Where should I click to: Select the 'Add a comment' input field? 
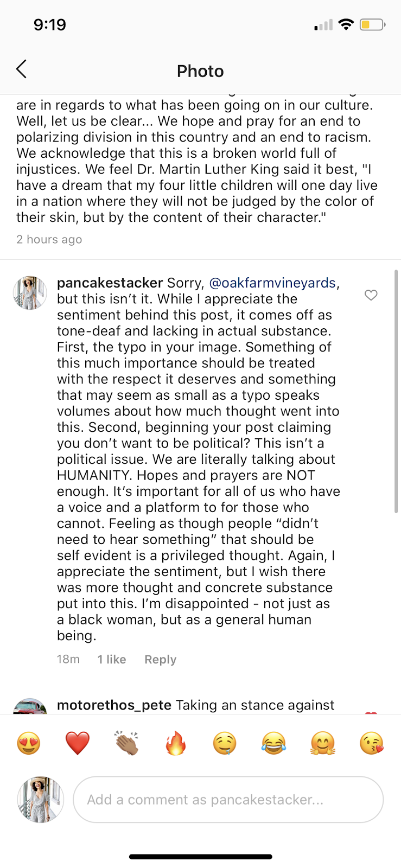[228, 799]
